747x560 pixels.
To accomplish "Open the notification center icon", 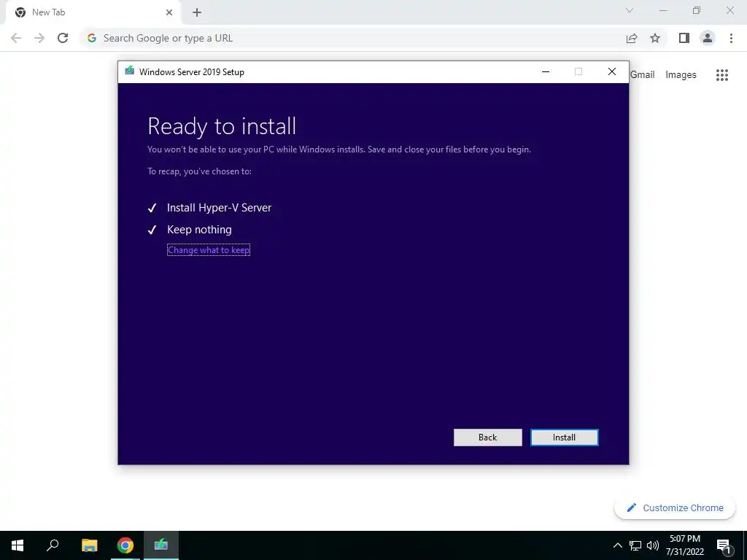I will [724, 545].
